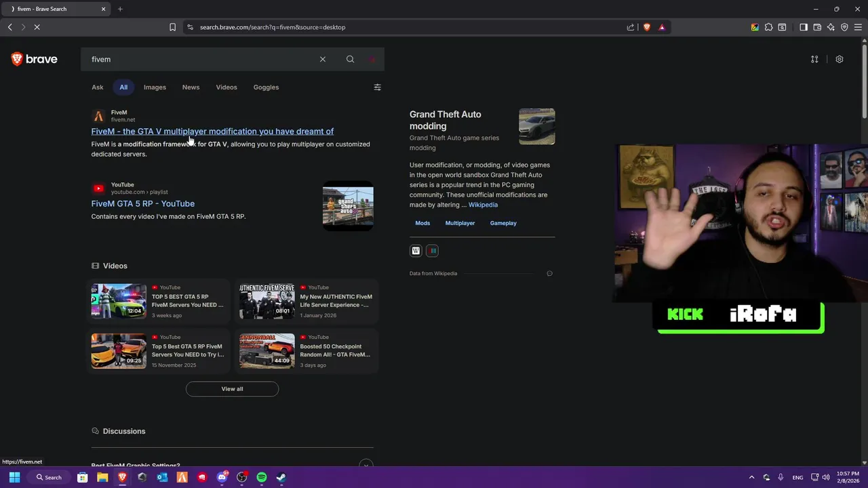Click the Grand Theft Auto modding car image
868x488 pixels.
tap(537, 127)
